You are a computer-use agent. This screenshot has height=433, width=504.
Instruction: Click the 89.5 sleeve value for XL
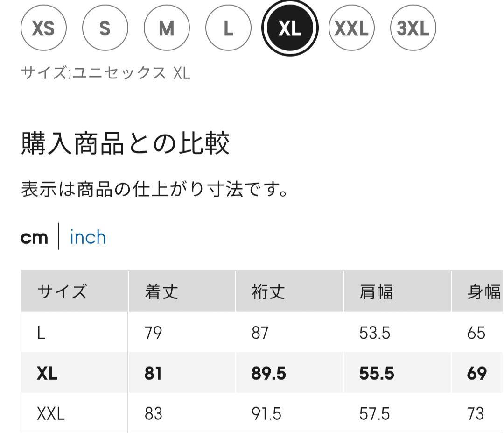click(268, 374)
